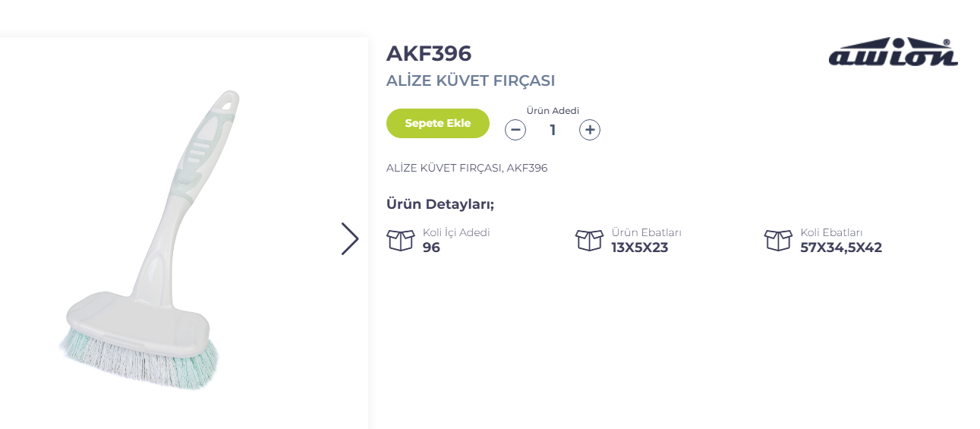Select the 57X34,5X42 box dimensions value
This screenshot has height=429, width=980.
coord(841,248)
